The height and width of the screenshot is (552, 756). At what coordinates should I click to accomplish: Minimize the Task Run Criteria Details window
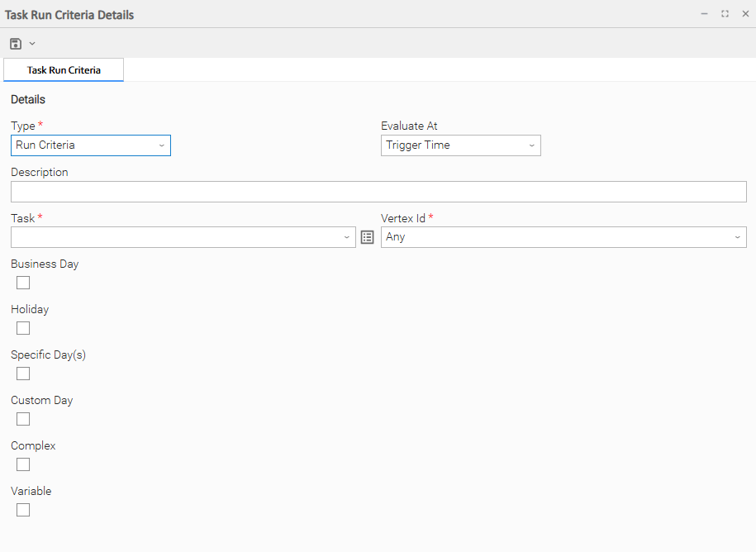click(704, 14)
